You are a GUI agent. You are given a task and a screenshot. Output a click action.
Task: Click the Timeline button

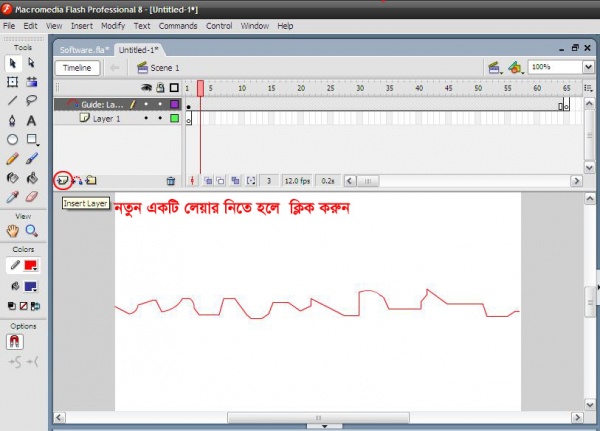pyautogui.click(x=77, y=68)
